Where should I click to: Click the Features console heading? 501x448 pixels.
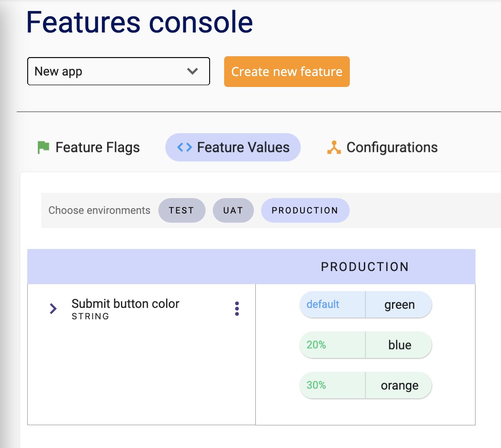pyautogui.click(x=140, y=22)
